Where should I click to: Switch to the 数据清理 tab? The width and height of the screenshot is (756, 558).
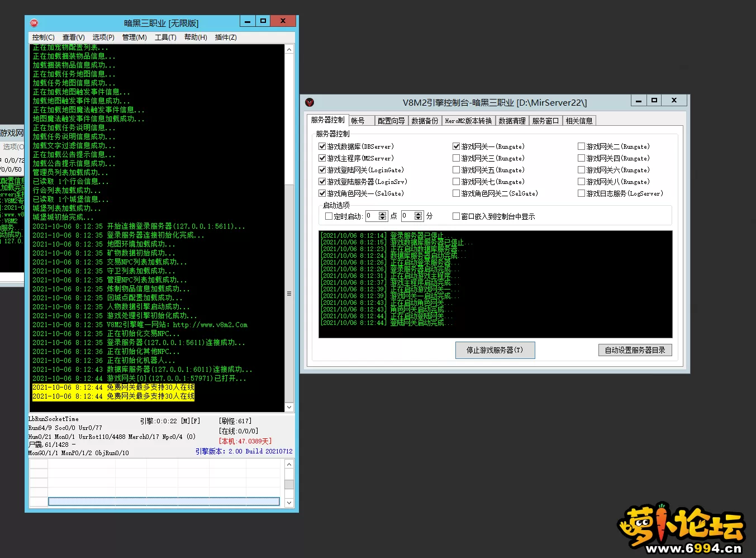click(x=512, y=121)
